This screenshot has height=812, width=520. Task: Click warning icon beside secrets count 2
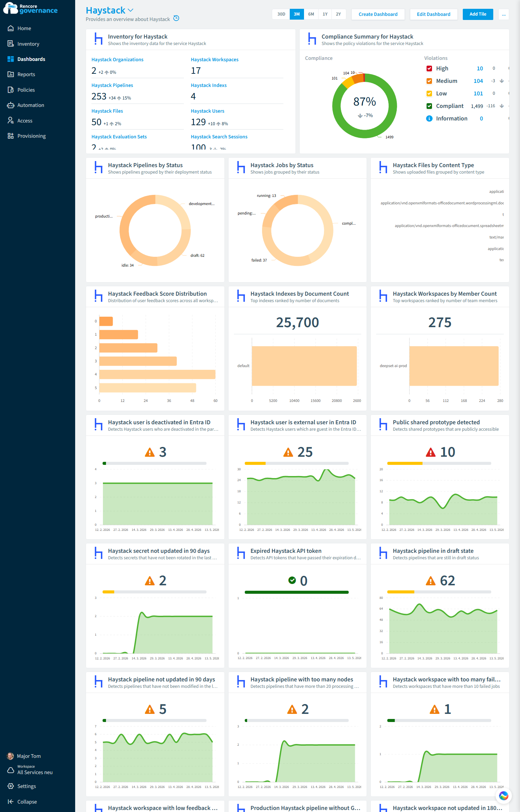(149, 581)
